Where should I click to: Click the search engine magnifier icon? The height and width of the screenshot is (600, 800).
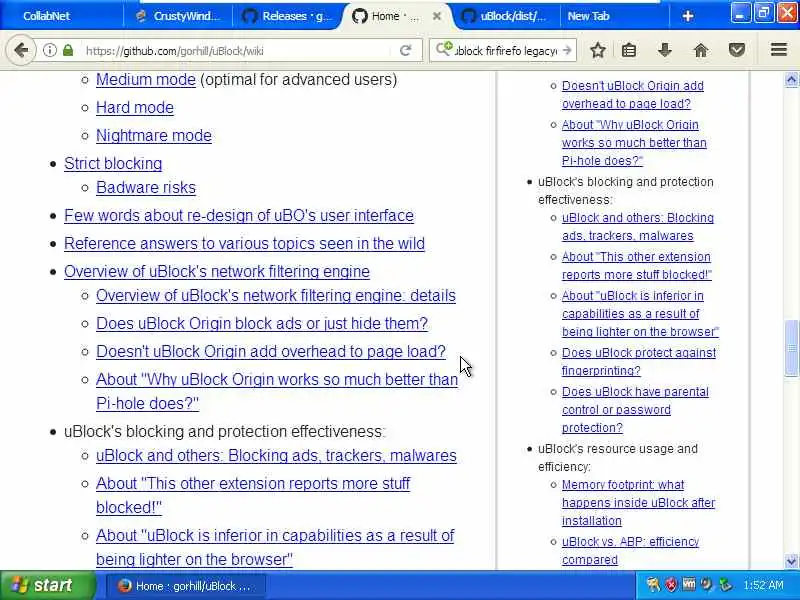click(443, 49)
